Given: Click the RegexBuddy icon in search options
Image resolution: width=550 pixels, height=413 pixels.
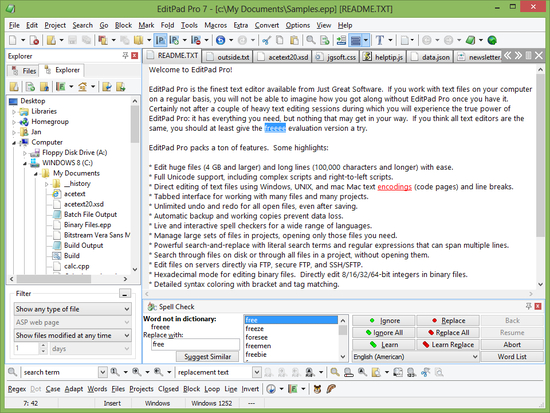Looking at the screenshot, I should tap(317, 389).
